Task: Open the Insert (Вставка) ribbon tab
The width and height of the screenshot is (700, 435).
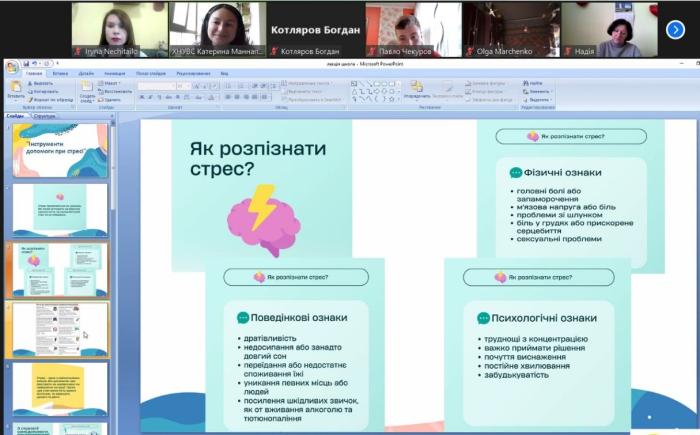Action: click(x=60, y=73)
